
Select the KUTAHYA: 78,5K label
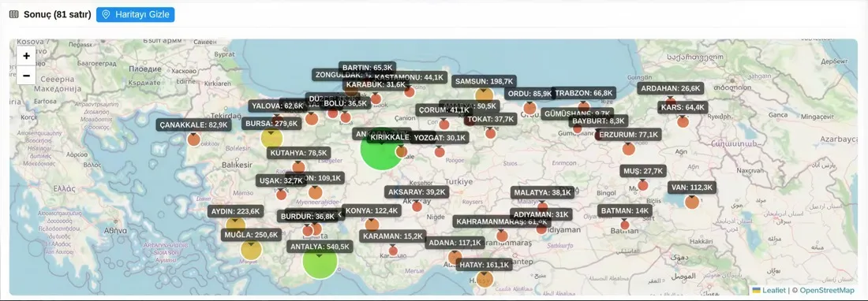click(x=299, y=153)
